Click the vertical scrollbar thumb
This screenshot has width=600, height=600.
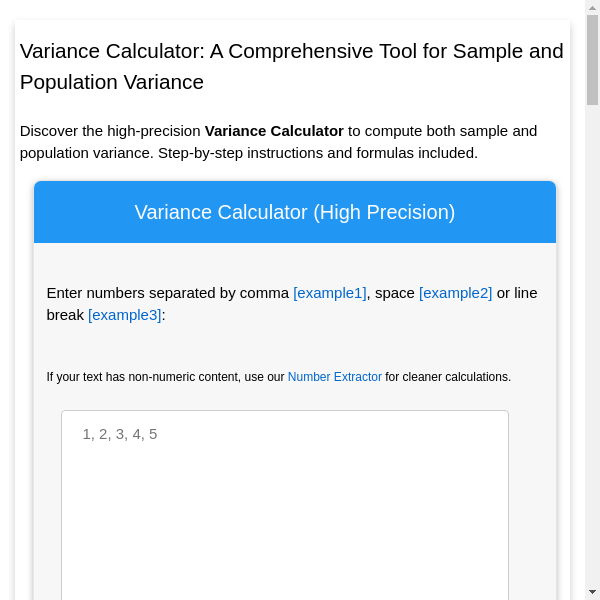tap(592, 60)
